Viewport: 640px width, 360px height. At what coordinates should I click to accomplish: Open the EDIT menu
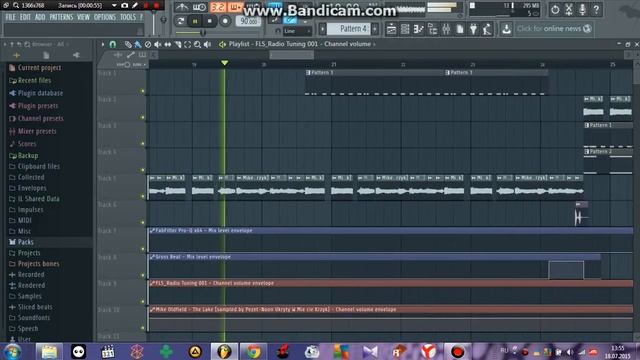pos(25,17)
